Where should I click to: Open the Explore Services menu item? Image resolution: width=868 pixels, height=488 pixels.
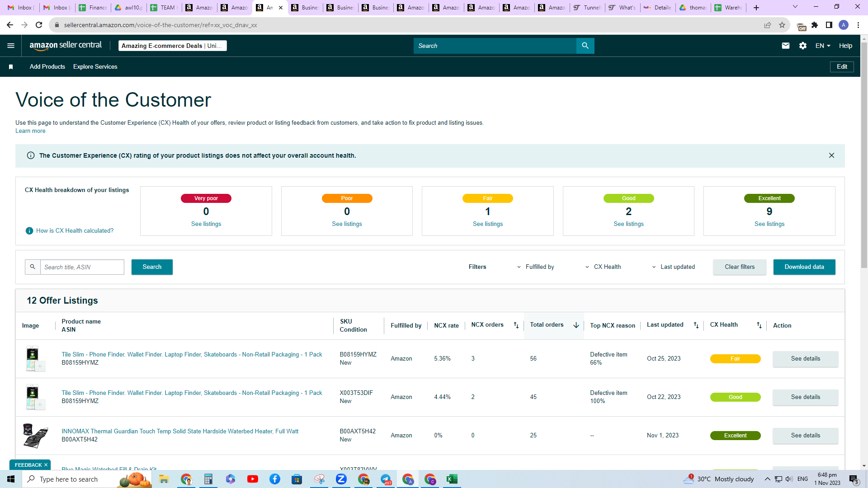95,67
